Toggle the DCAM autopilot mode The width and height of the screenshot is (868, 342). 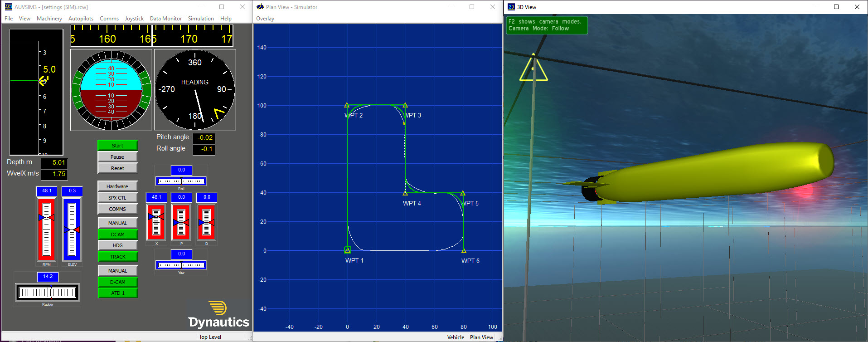[117, 235]
